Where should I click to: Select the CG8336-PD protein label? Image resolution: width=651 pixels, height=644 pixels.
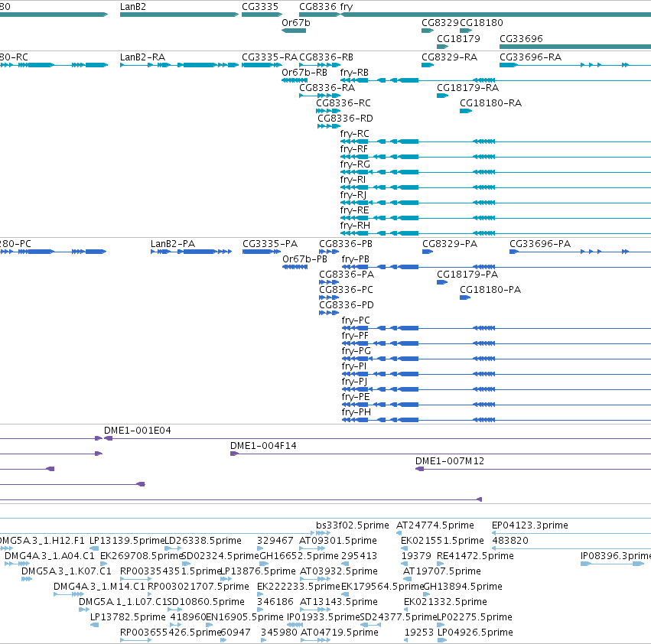(347, 305)
